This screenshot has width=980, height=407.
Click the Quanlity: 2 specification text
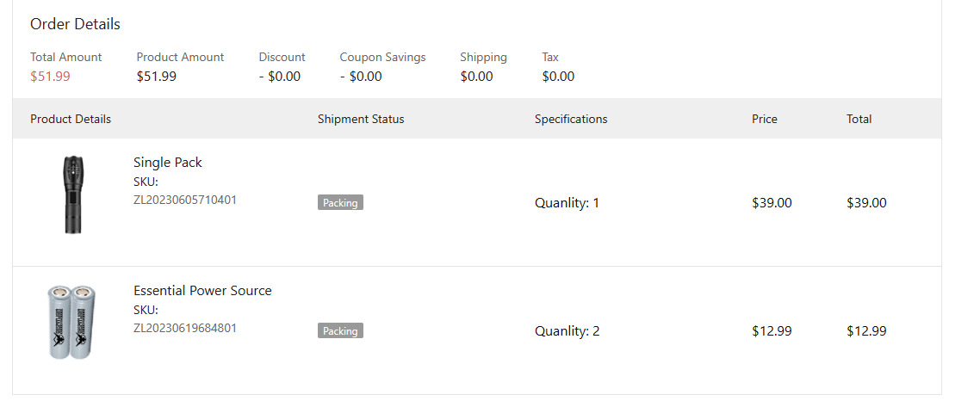pos(567,331)
